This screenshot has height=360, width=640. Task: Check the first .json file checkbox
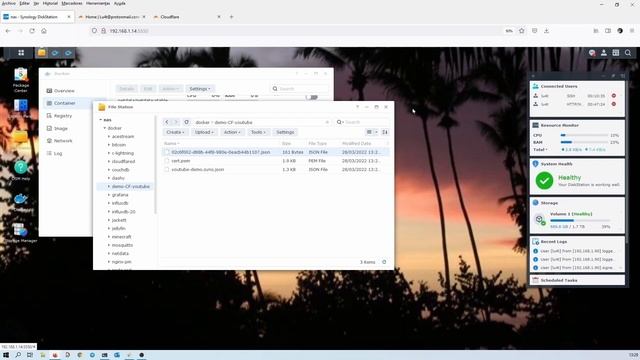(x=167, y=152)
